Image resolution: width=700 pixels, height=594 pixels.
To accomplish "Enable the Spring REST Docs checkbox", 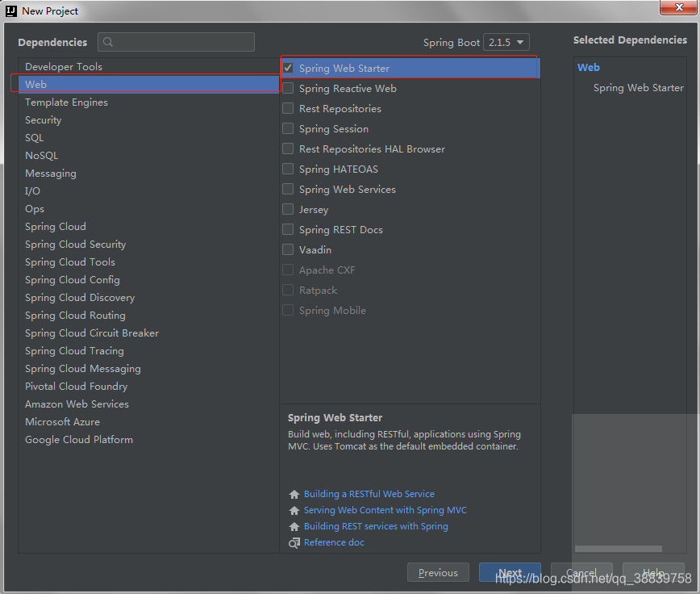I will [288, 229].
